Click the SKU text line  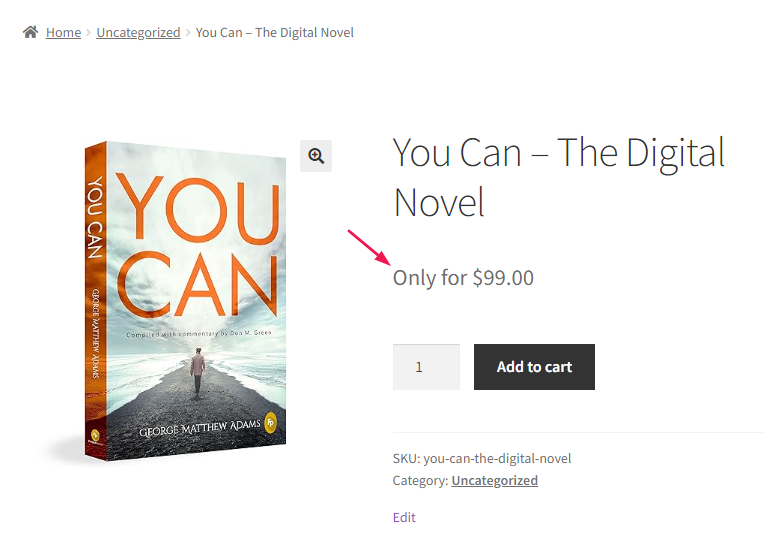pyautogui.click(x=482, y=458)
